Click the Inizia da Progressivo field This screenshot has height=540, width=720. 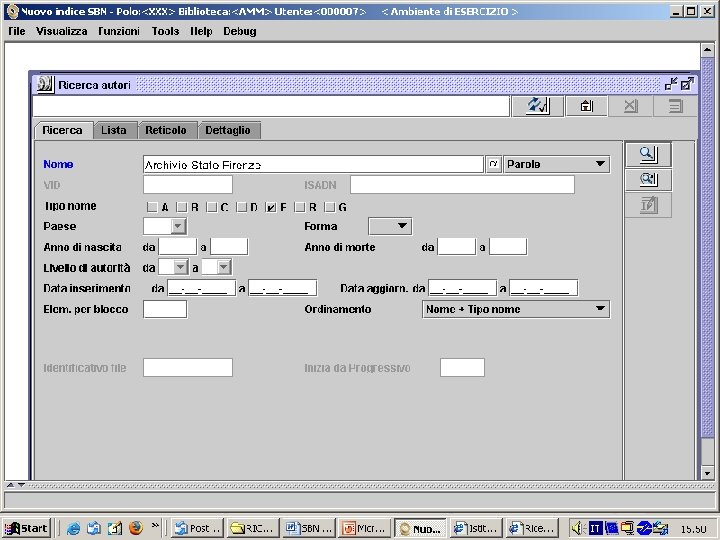click(462, 367)
